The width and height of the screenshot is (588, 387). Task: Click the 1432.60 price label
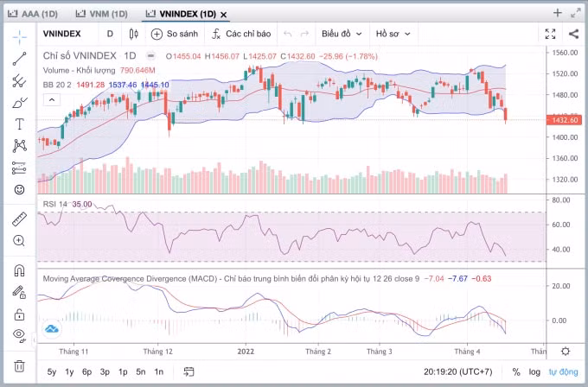pyautogui.click(x=565, y=120)
